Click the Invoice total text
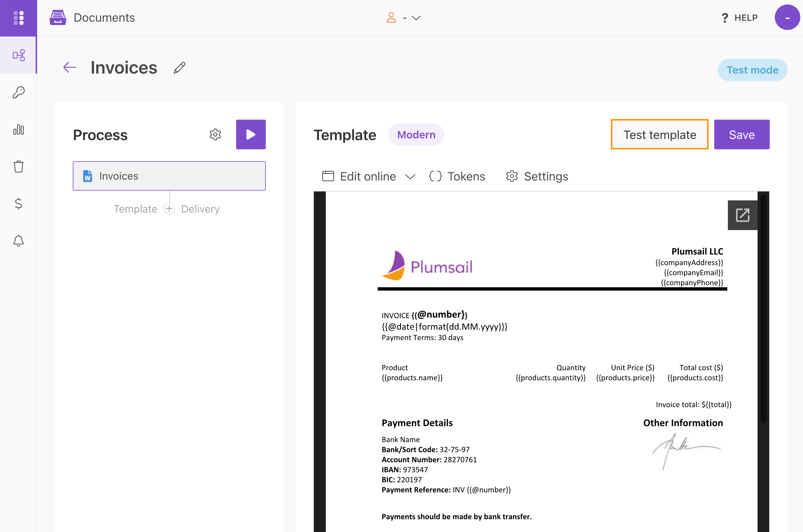The width and height of the screenshot is (803, 532). click(693, 404)
